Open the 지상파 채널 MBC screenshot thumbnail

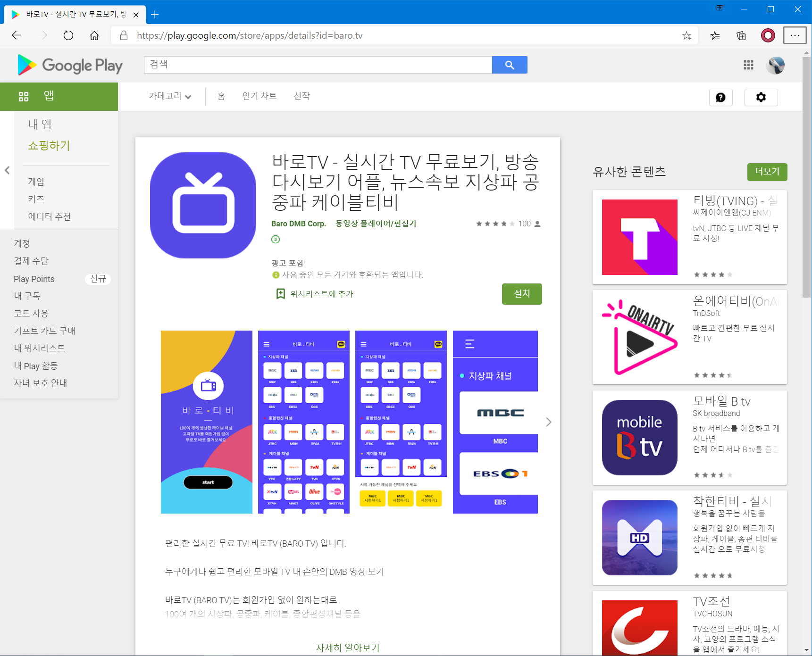[x=495, y=422]
